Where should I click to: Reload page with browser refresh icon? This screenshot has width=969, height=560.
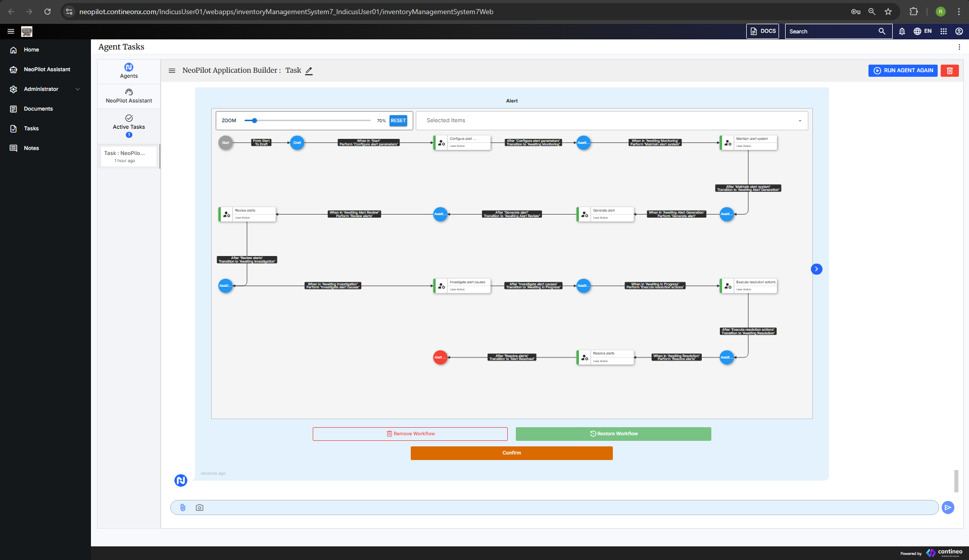pos(47,12)
